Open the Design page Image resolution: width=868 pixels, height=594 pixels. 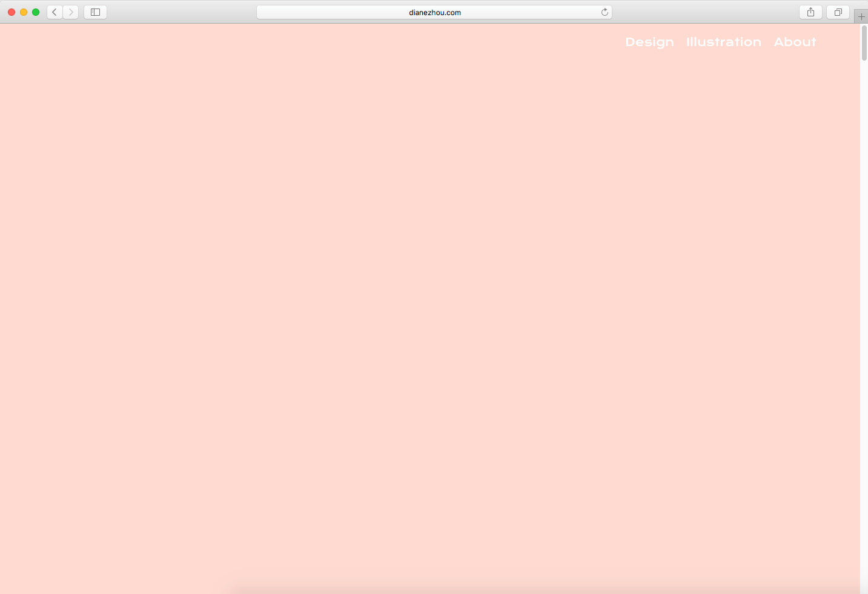point(649,42)
